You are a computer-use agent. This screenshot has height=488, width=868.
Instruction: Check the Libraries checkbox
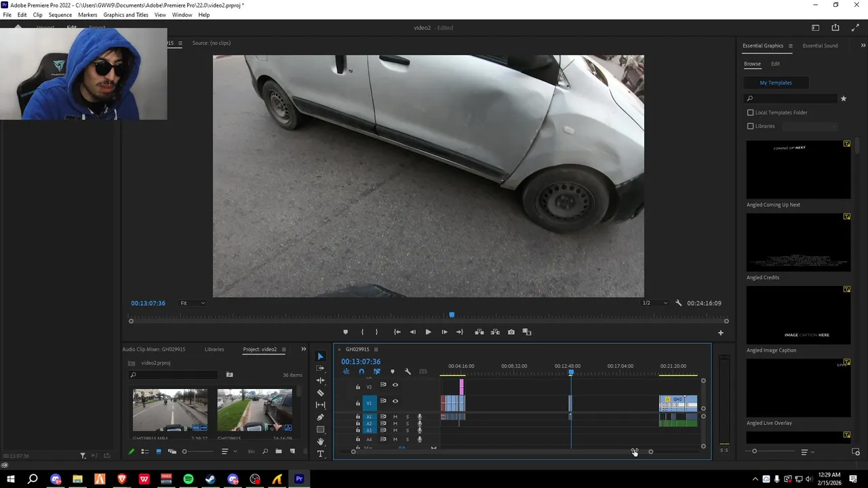pos(750,126)
